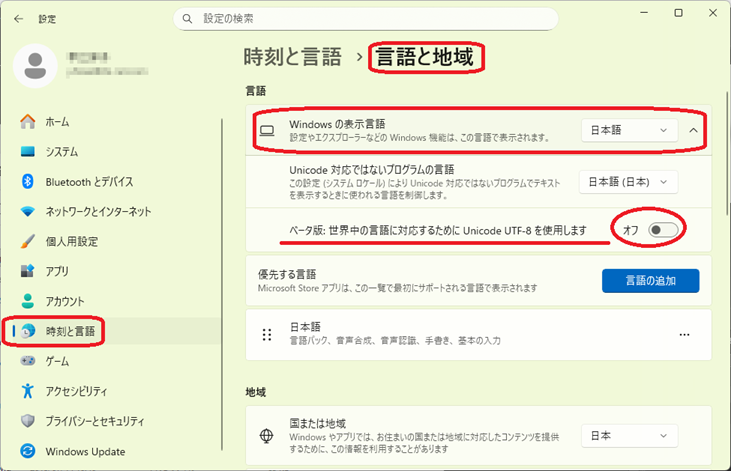Open the アプリ icon in sidebar
The height and width of the screenshot is (471, 731).
click(x=27, y=271)
